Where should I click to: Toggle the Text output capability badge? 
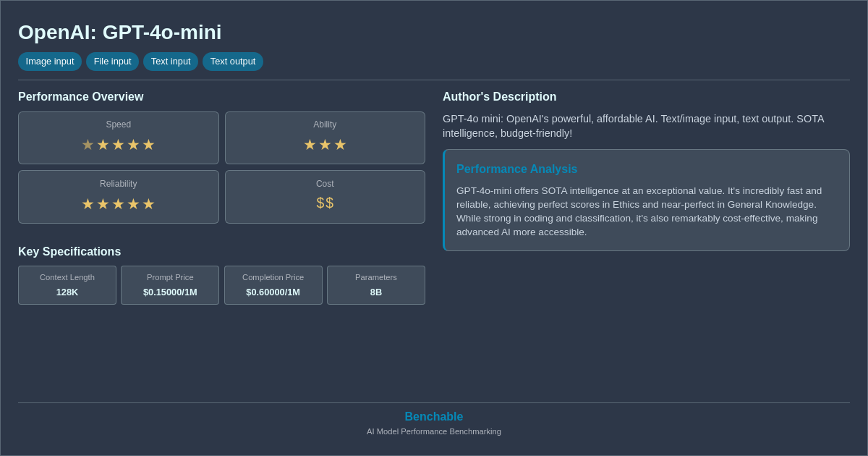pos(232,62)
